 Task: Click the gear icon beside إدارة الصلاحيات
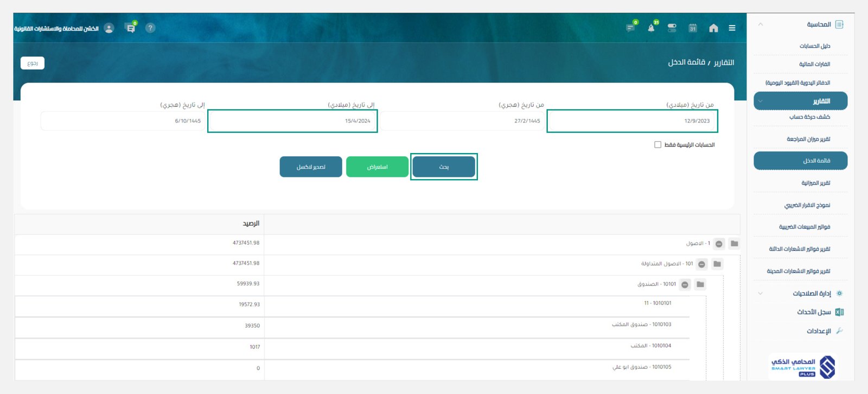pos(839,293)
